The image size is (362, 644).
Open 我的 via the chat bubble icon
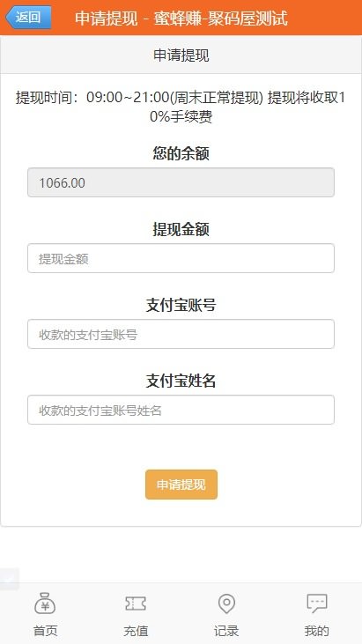(317, 603)
